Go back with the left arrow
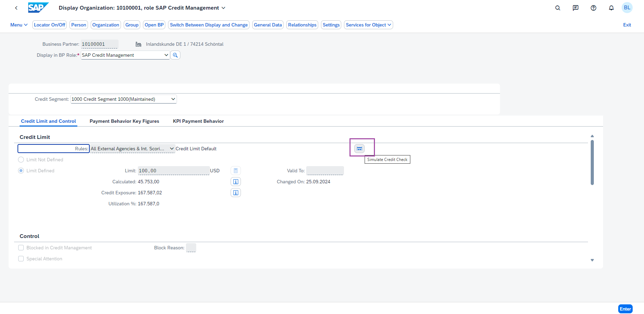 click(16, 8)
